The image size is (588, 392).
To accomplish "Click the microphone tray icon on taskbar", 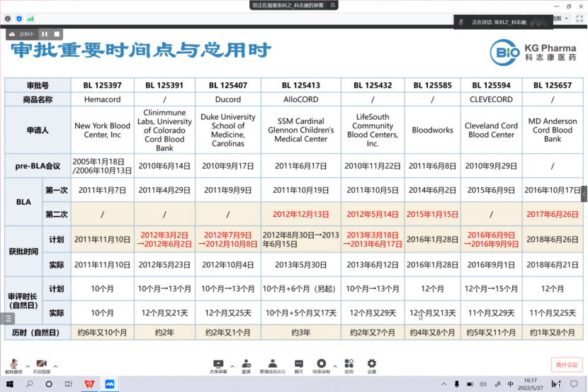I will (x=457, y=384).
